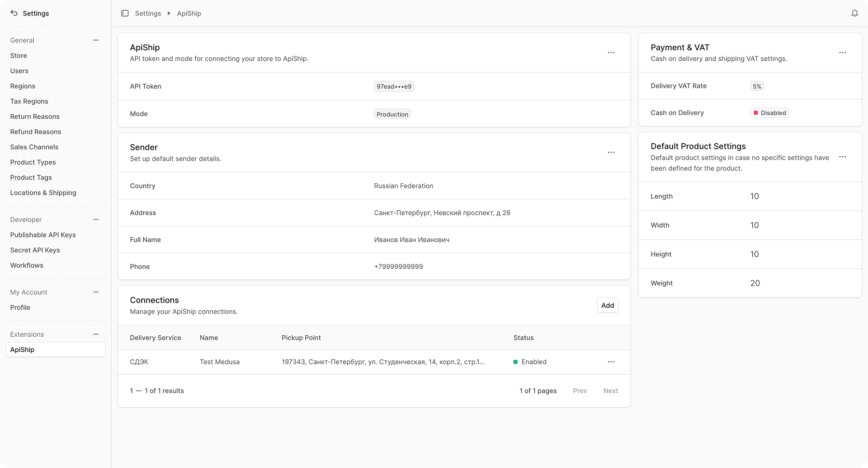Click the Add button in the Connections card
This screenshot has width=868, height=468.
point(607,305)
